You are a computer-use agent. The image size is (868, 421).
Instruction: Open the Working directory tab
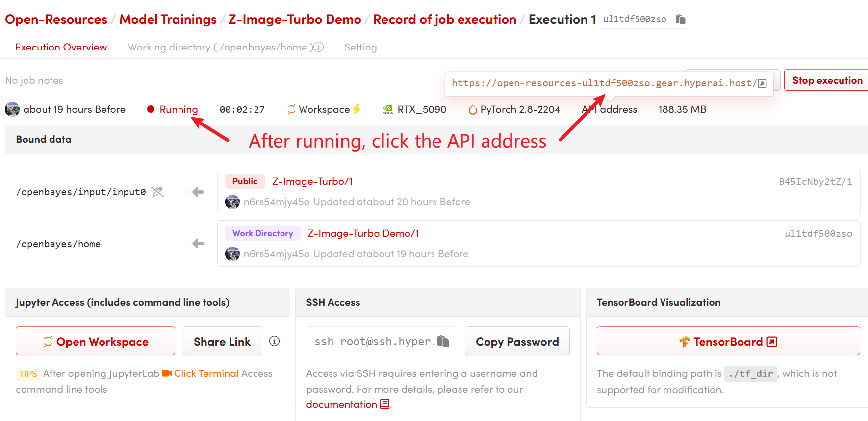(x=218, y=47)
